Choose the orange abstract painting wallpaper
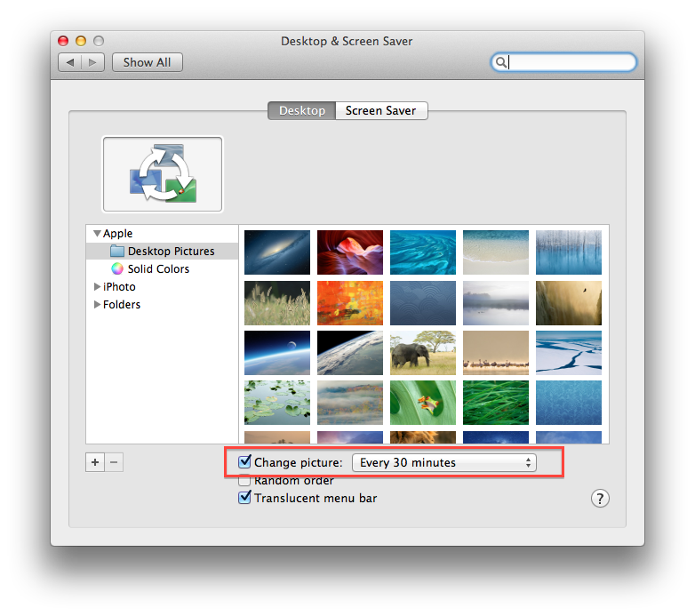 pos(350,303)
